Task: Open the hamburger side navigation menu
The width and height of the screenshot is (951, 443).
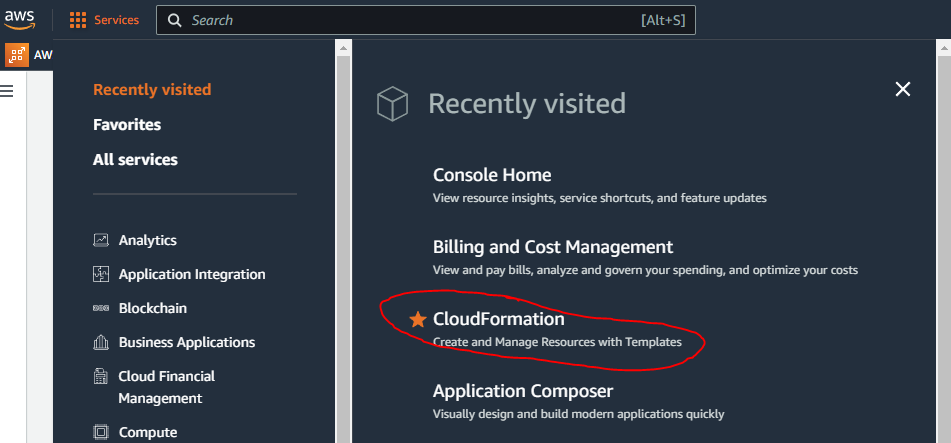Action: [x=7, y=91]
